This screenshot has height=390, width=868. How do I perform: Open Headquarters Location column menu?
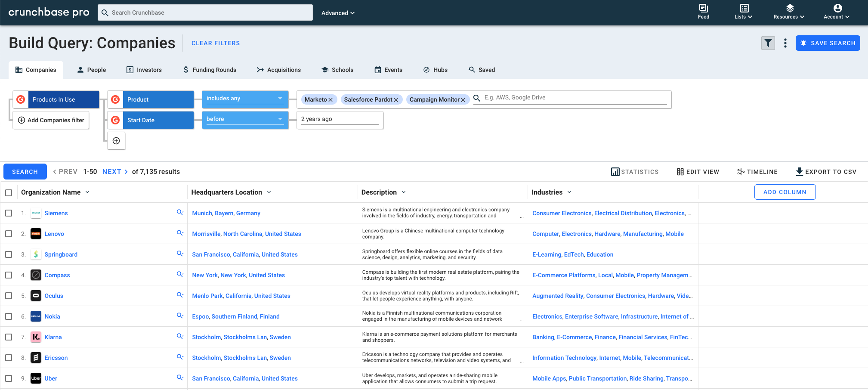click(269, 192)
